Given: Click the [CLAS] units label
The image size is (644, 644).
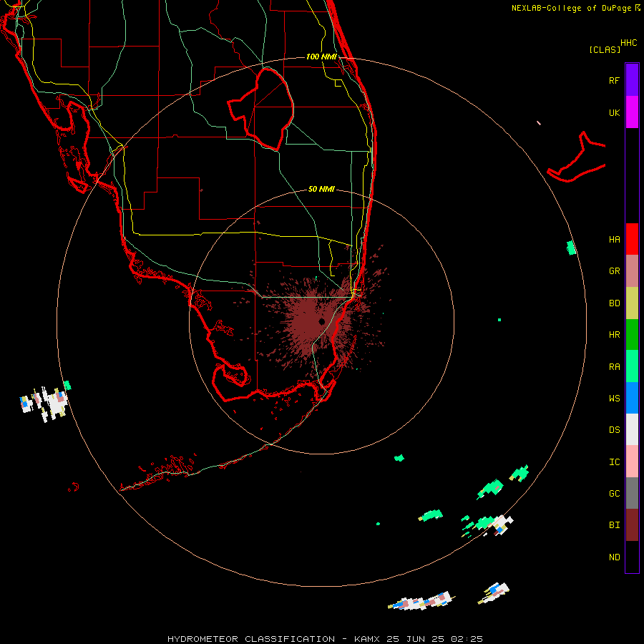Looking at the screenshot, I should (x=605, y=49).
